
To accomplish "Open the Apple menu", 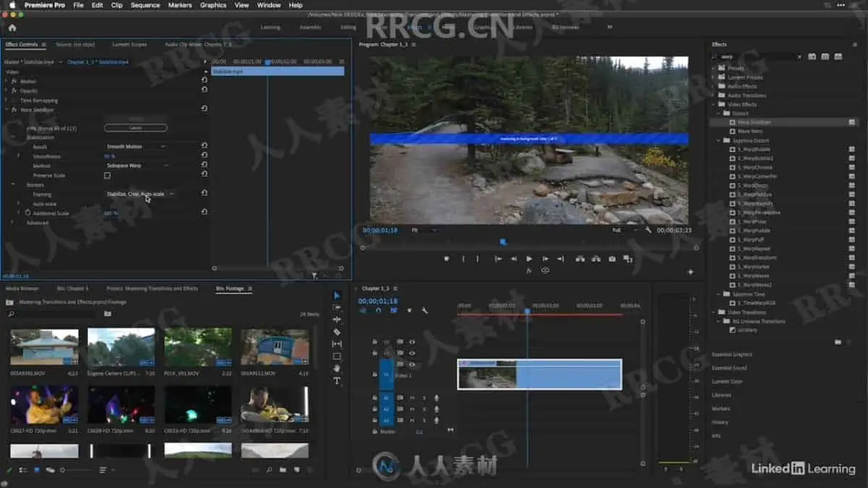I will (12, 5).
